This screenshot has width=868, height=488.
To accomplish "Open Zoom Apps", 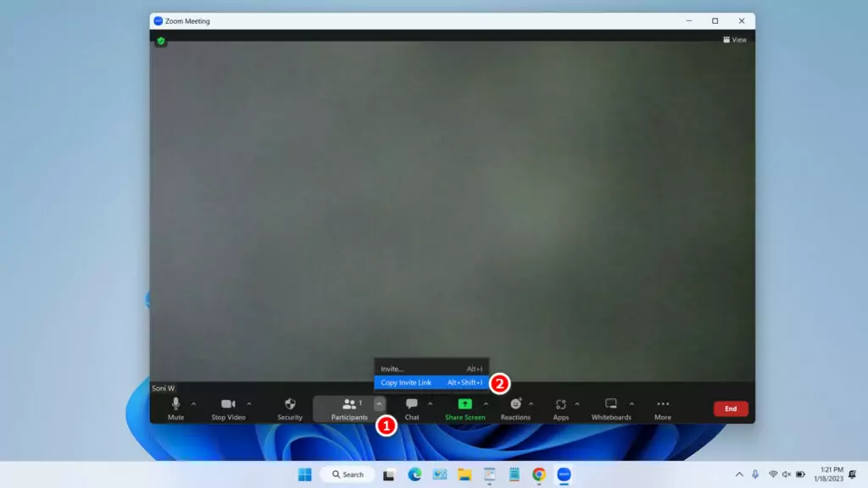I will [561, 409].
